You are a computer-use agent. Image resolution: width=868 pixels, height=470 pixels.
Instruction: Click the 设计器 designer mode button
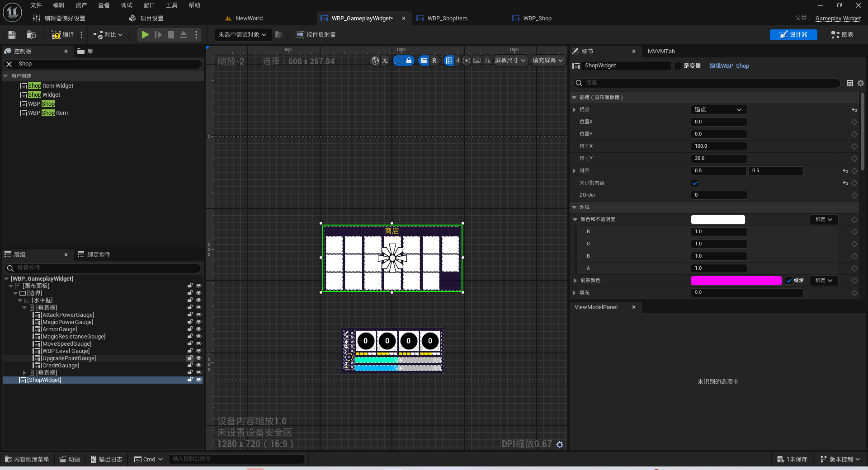tap(793, 35)
